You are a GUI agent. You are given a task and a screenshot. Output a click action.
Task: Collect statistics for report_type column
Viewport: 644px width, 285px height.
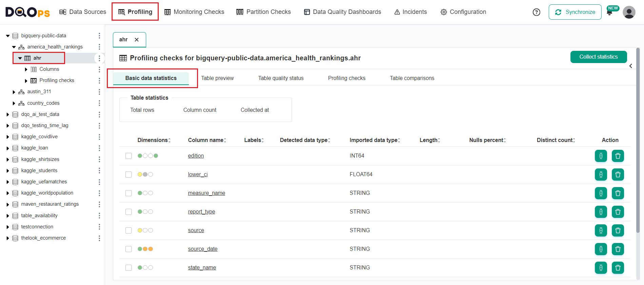601,212
